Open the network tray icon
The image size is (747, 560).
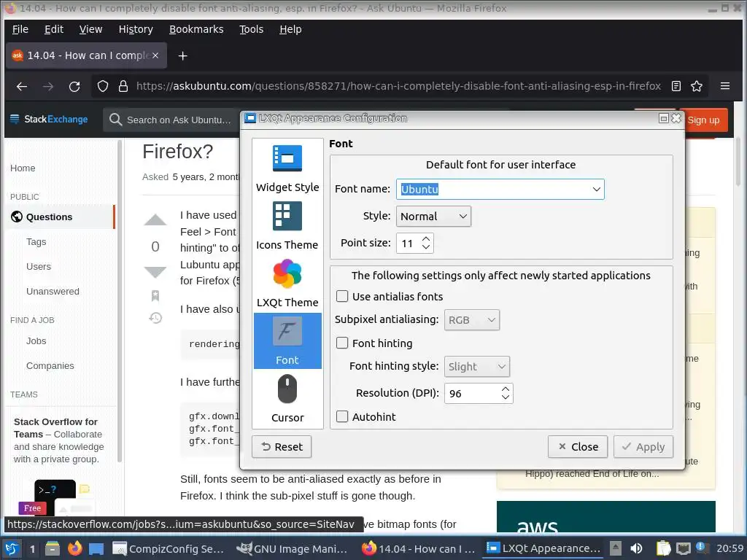click(683, 548)
